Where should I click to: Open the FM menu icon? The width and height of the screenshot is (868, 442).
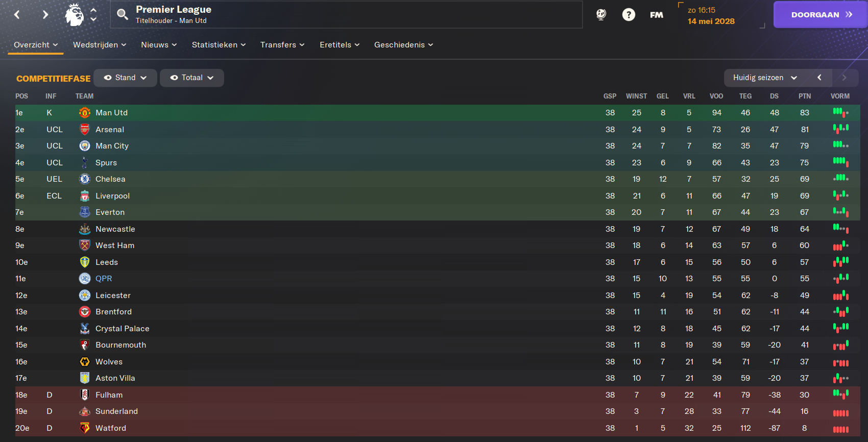657,15
